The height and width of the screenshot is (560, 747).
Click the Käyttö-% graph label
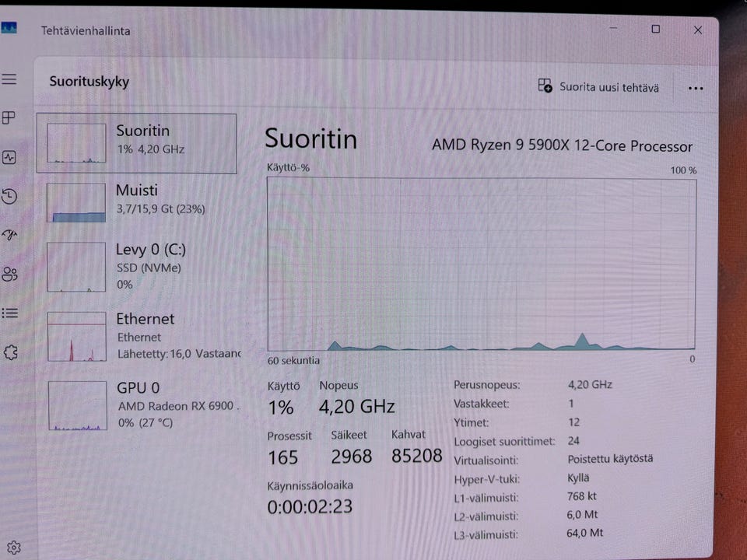coord(288,168)
